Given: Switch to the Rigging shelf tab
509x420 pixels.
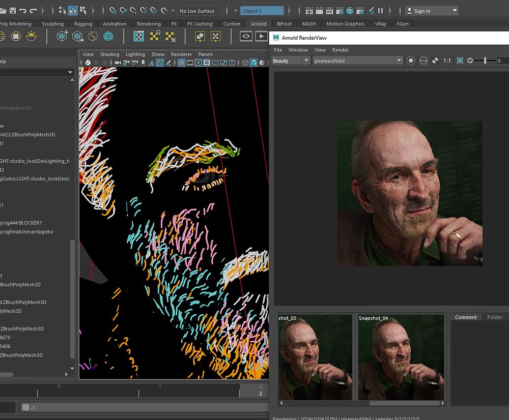Looking at the screenshot, I should pos(83,24).
